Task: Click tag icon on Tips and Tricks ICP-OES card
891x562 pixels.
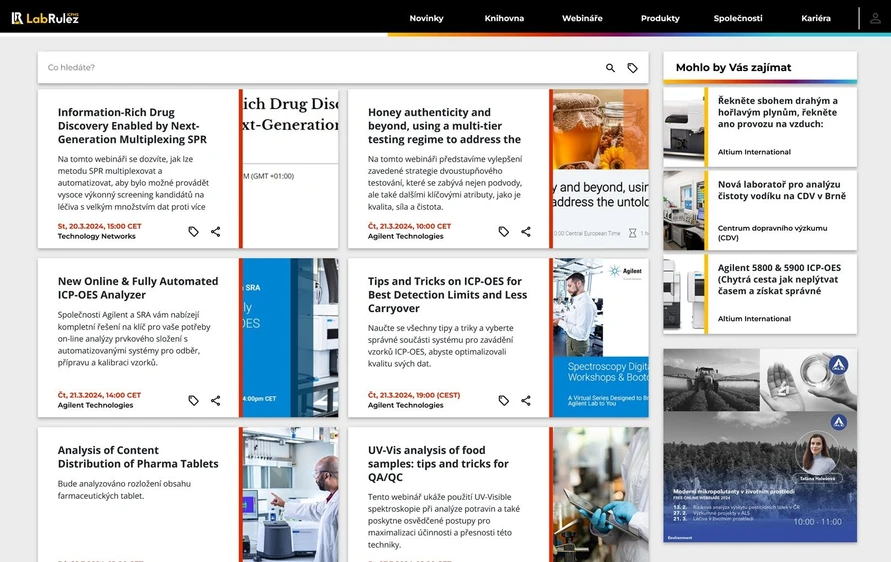Action: (503, 400)
